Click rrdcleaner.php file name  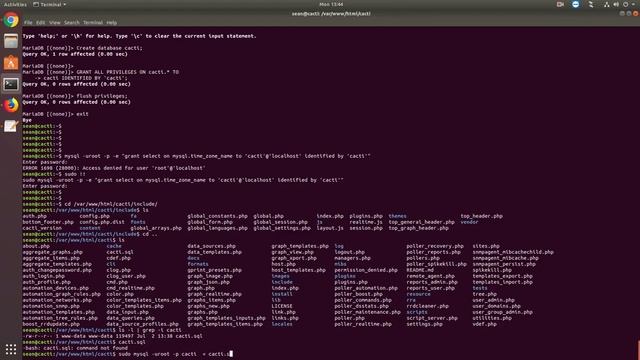(427, 306)
